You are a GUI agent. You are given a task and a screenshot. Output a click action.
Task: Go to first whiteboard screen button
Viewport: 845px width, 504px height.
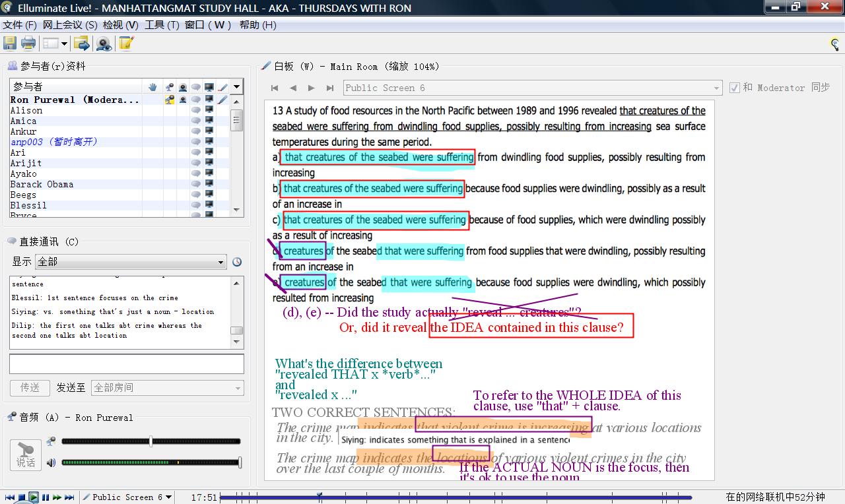(x=275, y=88)
